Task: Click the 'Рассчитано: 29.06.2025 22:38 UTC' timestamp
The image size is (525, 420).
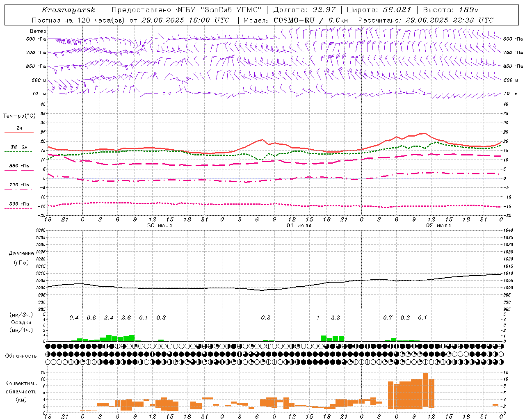Action: (426, 20)
